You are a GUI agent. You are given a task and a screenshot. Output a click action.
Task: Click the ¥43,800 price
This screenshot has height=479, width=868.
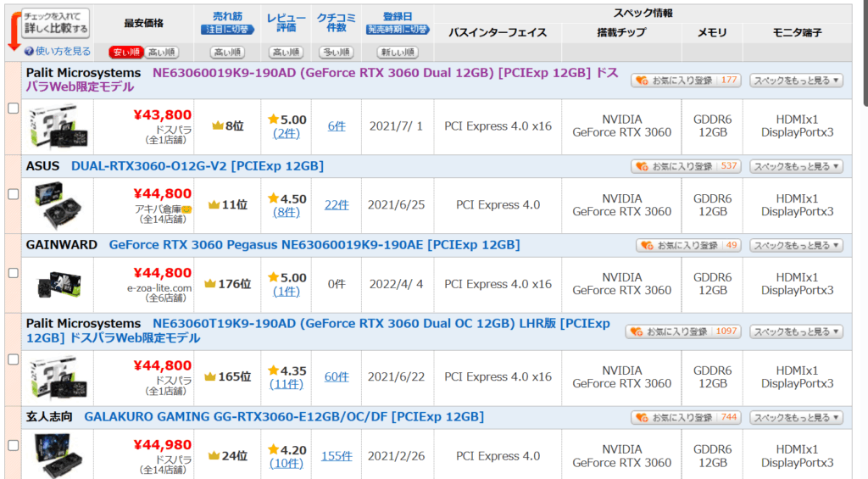pyautogui.click(x=162, y=114)
